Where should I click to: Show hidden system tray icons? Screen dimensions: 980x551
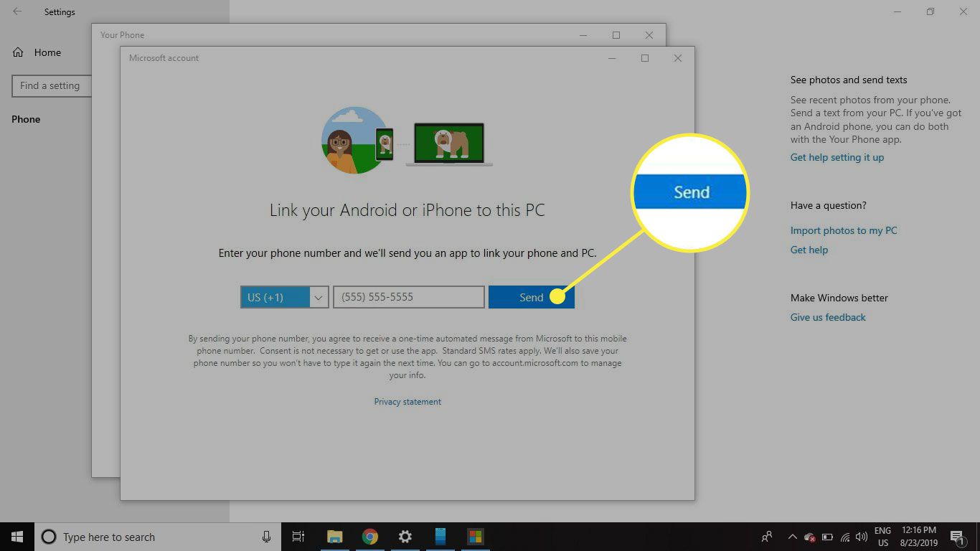coord(792,537)
